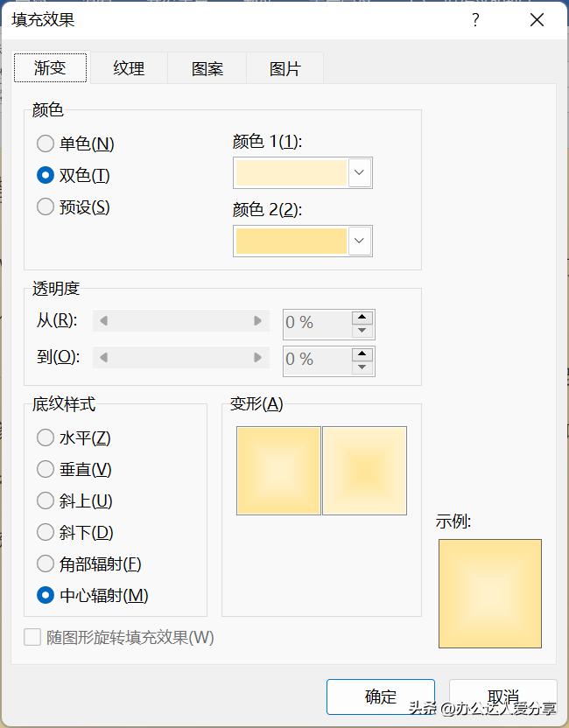
Task: Switch to the 图案 tab
Action: (207, 68)
